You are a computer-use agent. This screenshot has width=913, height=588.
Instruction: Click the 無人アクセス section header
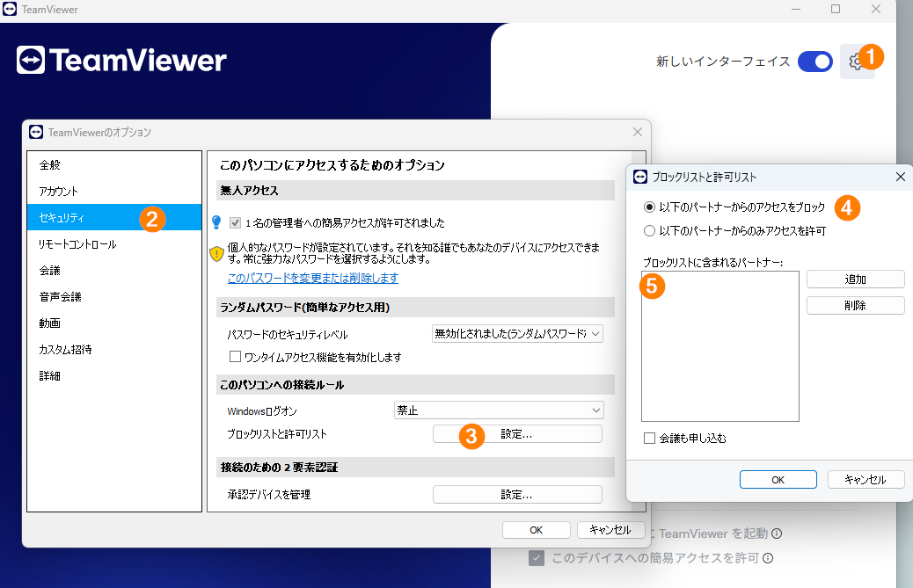[415, 190]
